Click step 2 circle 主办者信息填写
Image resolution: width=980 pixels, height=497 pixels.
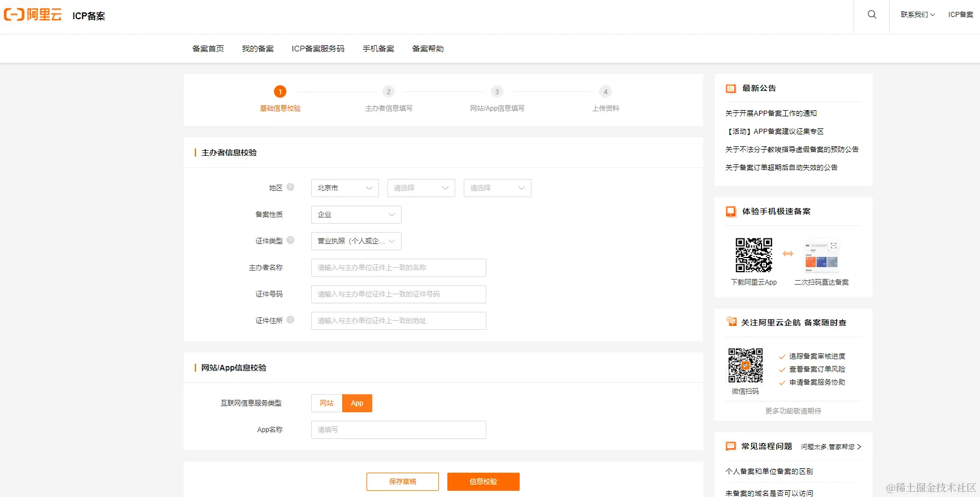(389, 91)
